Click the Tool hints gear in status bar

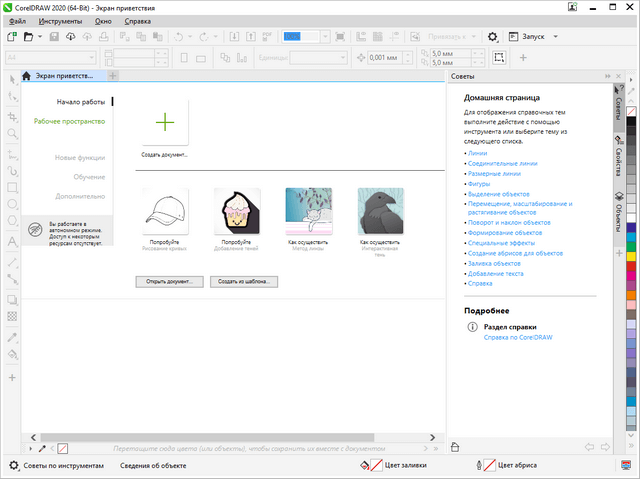pos(13,466)
